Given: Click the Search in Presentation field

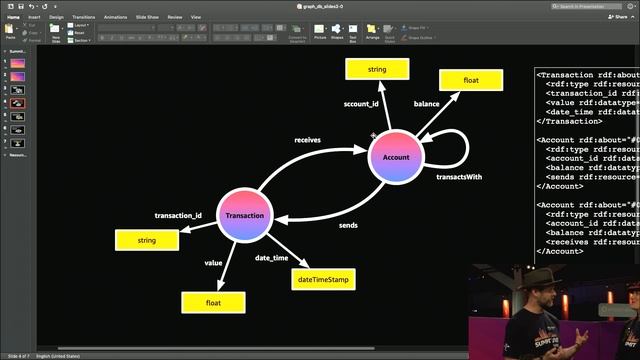Looking at the screenshot, I should point(587,6).
